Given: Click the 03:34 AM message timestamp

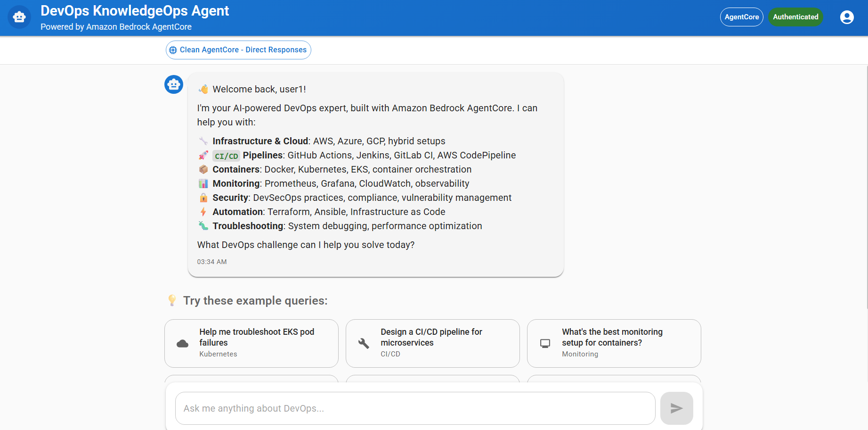Looking at the screenshot, I should point(212,262).
